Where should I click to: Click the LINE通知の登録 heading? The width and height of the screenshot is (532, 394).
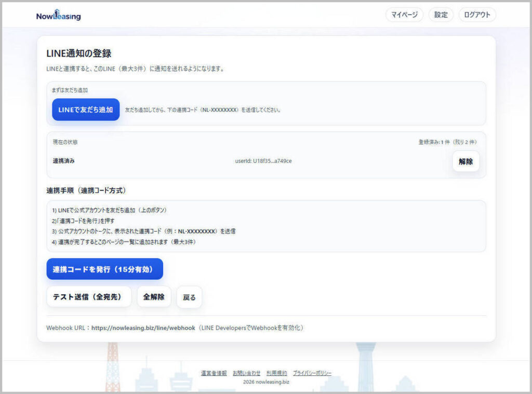(79, 53)
